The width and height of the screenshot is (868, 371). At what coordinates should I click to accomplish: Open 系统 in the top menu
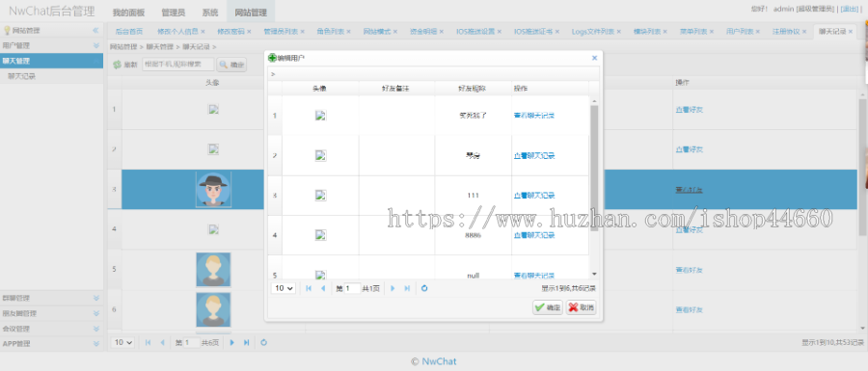point(210,13)
